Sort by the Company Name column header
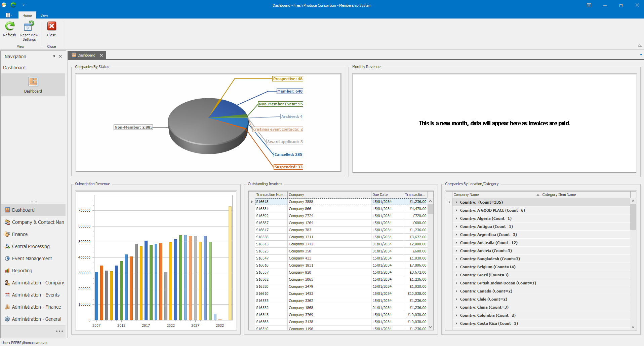Image resolution: width=644 pixels, height=346 pixels. (x=496, y=195)
